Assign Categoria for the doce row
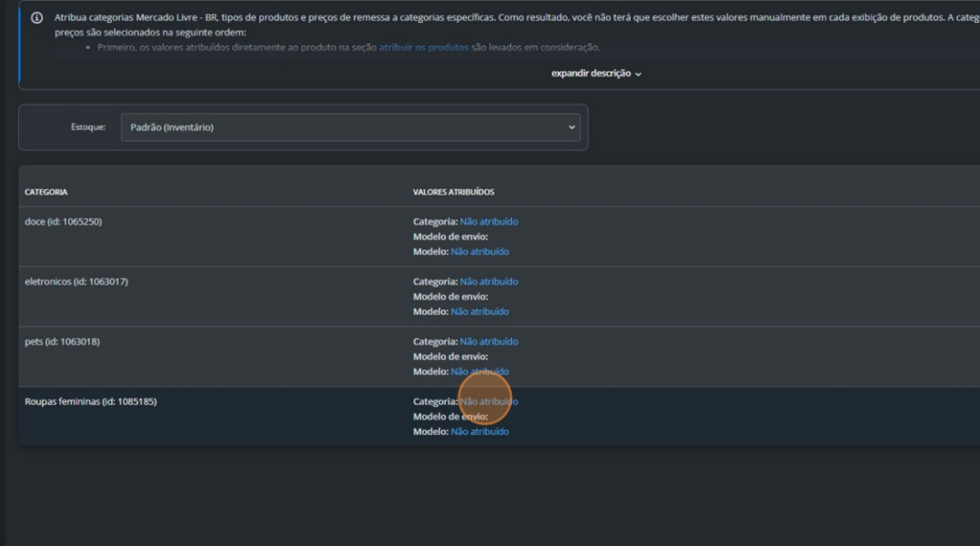Image resolution: width=980 pixels, height=546 pixels. pos(488,221)
